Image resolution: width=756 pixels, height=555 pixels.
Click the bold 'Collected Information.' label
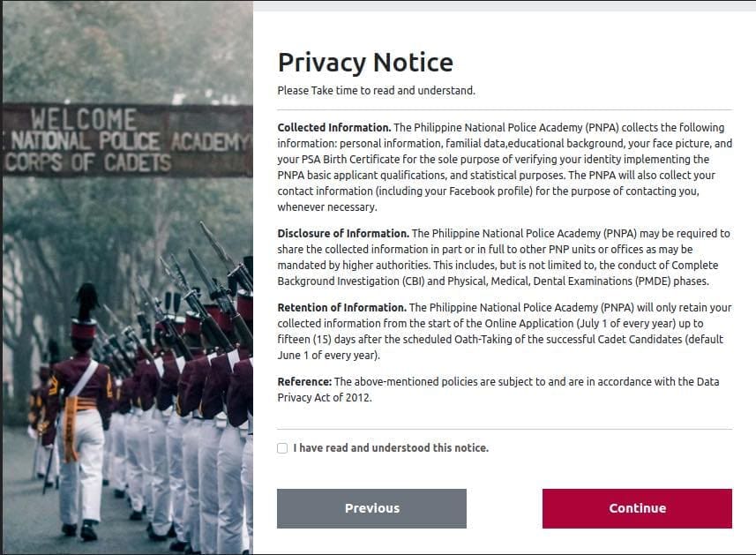(333, 128)
